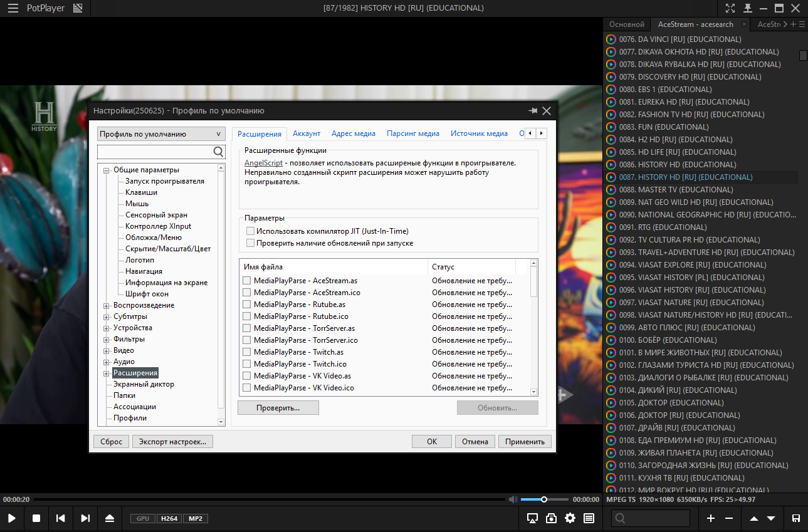Check the MediaPlayParse - Twitch.as file
This screenshot has height=532, width=808.
click(247, 352)
